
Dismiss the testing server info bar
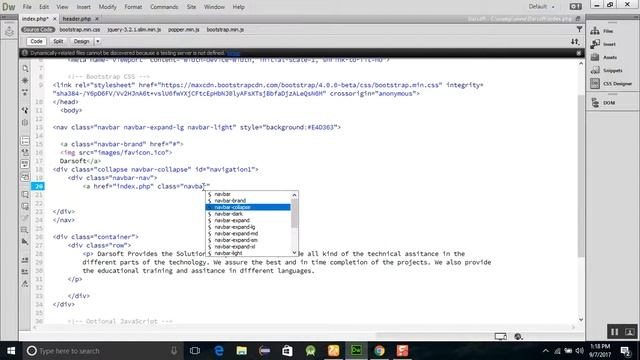(578, 53)
